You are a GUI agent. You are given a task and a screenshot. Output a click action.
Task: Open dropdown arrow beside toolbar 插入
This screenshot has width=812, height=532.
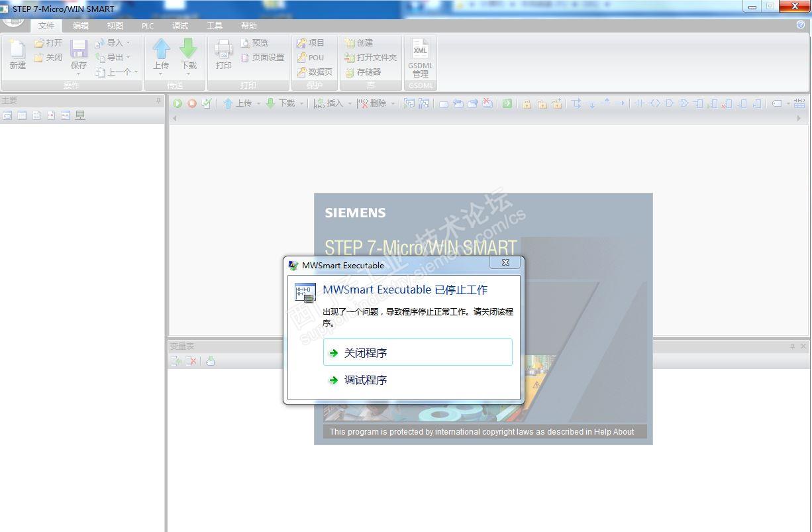coord(350,103)
